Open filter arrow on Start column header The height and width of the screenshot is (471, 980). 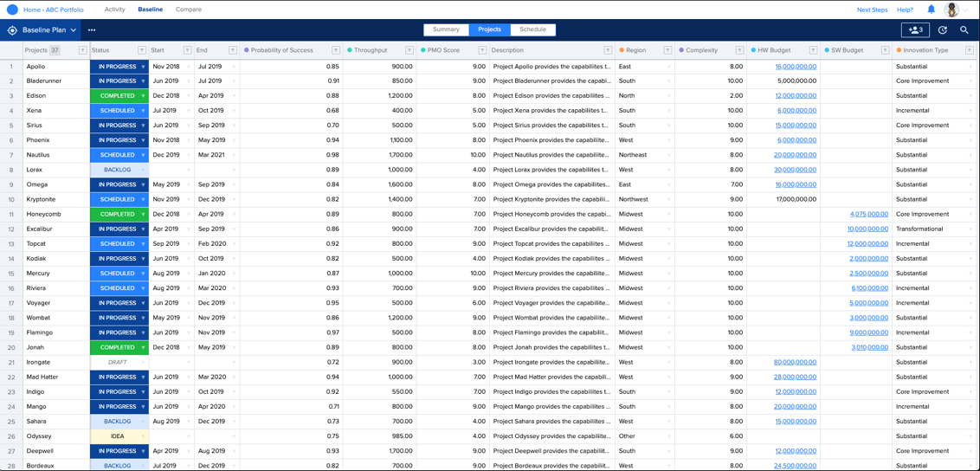pos(187,50)
